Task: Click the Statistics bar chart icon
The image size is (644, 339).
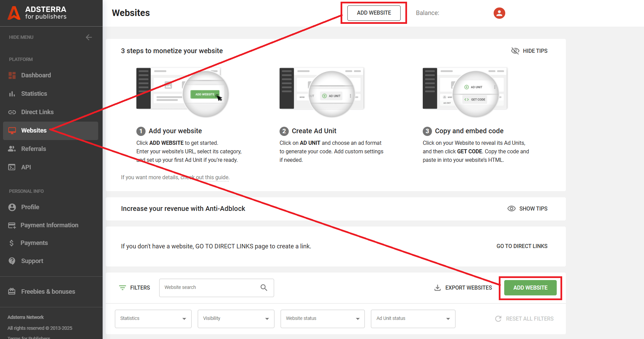Action: [x=12, y=94]
